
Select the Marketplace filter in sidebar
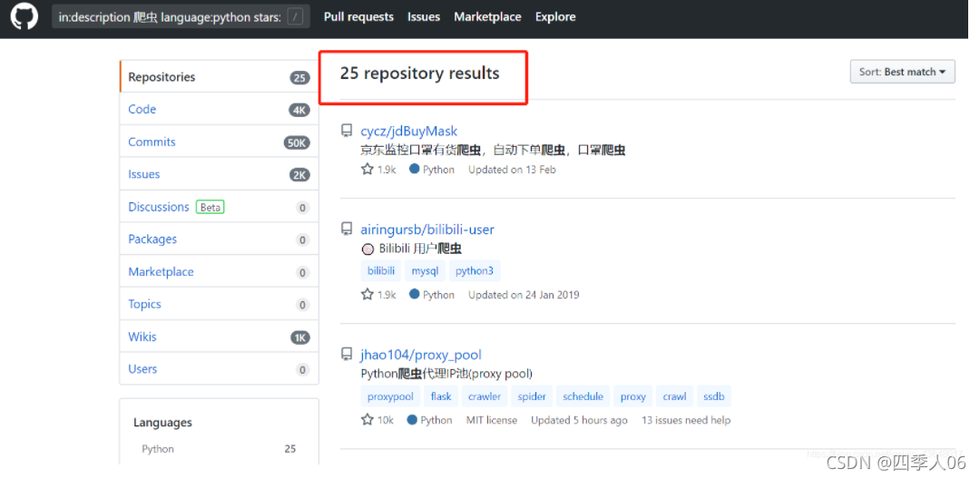click(x=219, y=271)
